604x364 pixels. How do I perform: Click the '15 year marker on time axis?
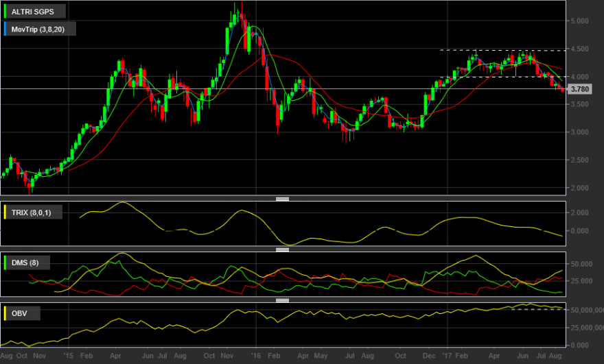[68, 356]
